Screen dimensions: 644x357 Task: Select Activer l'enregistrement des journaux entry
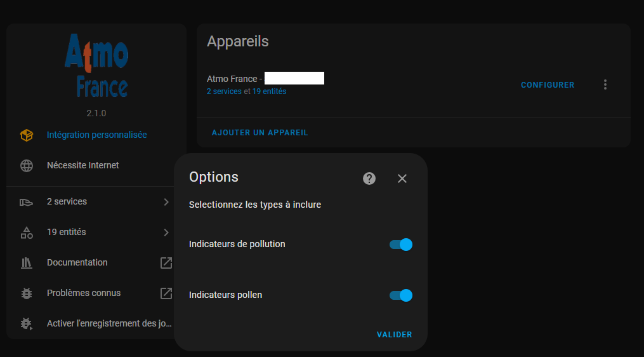(x=96, y=324)
